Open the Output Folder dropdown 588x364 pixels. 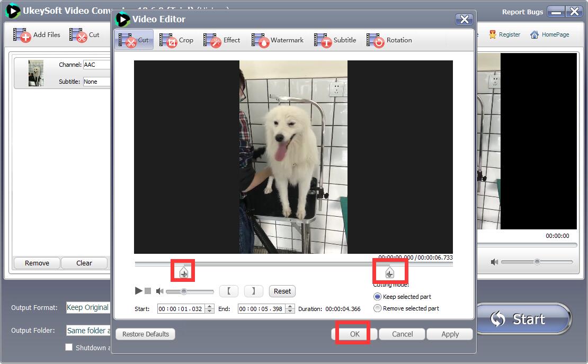coord(88,330)
